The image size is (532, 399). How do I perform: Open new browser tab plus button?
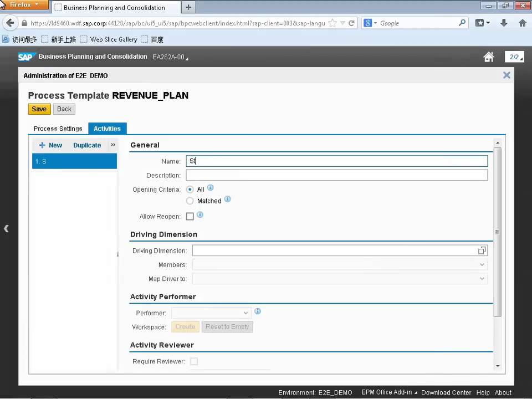click(188, 7)
